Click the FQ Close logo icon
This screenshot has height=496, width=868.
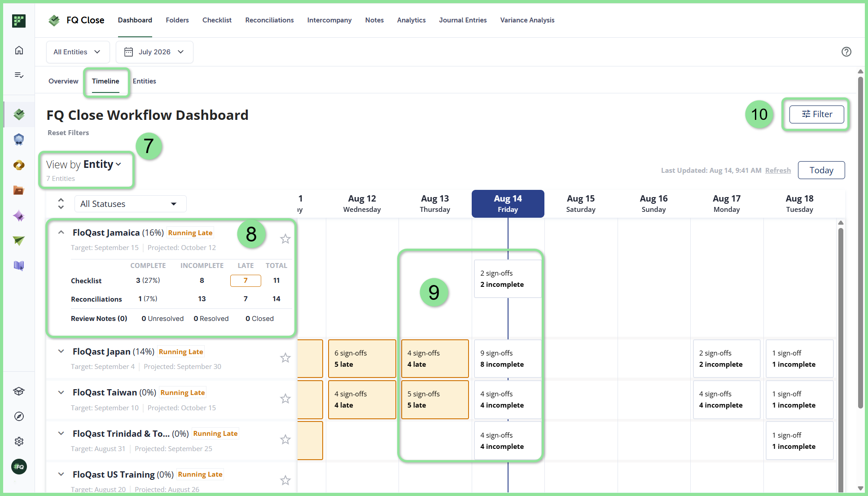click(x=54, y=20)
